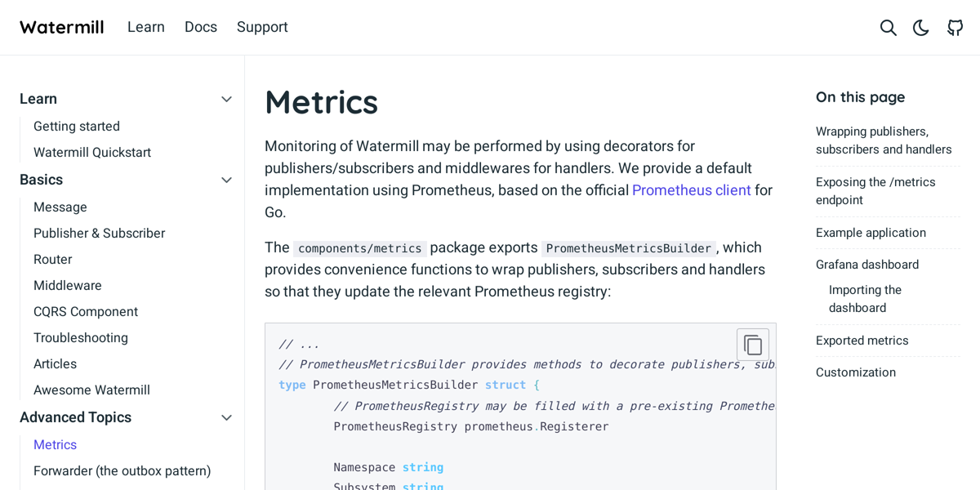Open the search icon

pos(888,27)
